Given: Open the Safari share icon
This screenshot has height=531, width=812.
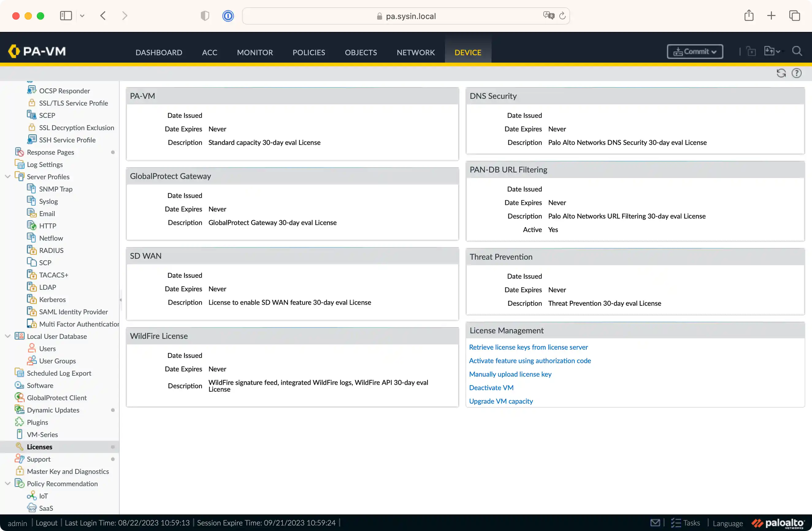Looking at the screenshot, I should coord(749,16).
